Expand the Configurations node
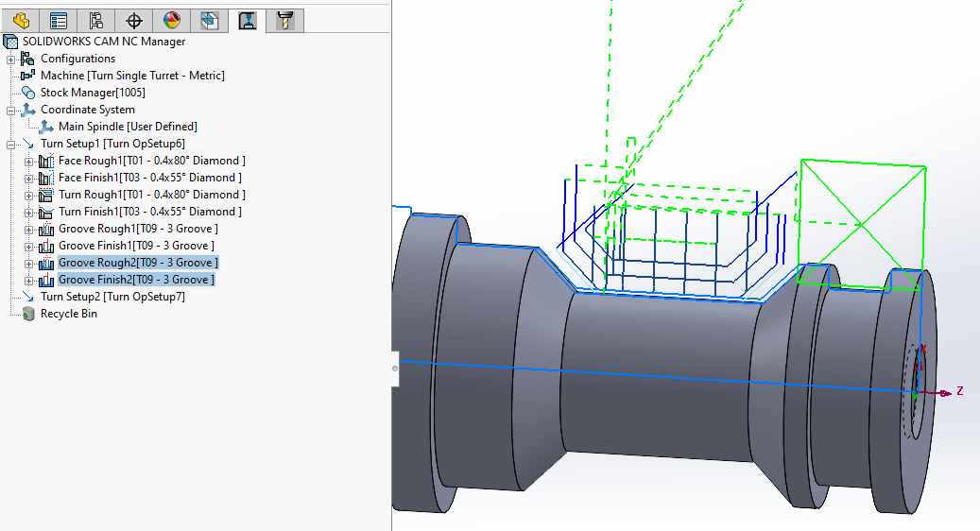 (x=11, y=59)
